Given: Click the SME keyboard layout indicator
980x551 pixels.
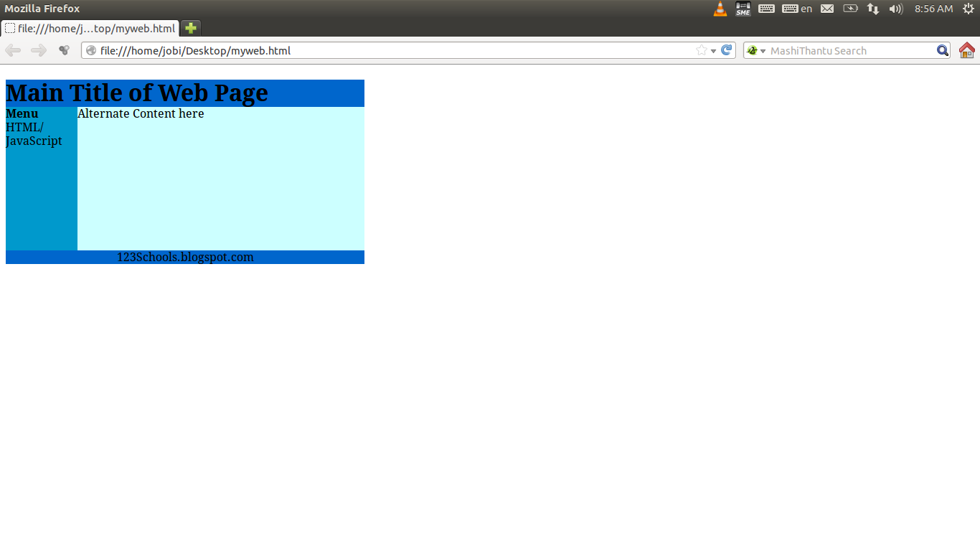Looking at the screenshot, I should 743,9.
